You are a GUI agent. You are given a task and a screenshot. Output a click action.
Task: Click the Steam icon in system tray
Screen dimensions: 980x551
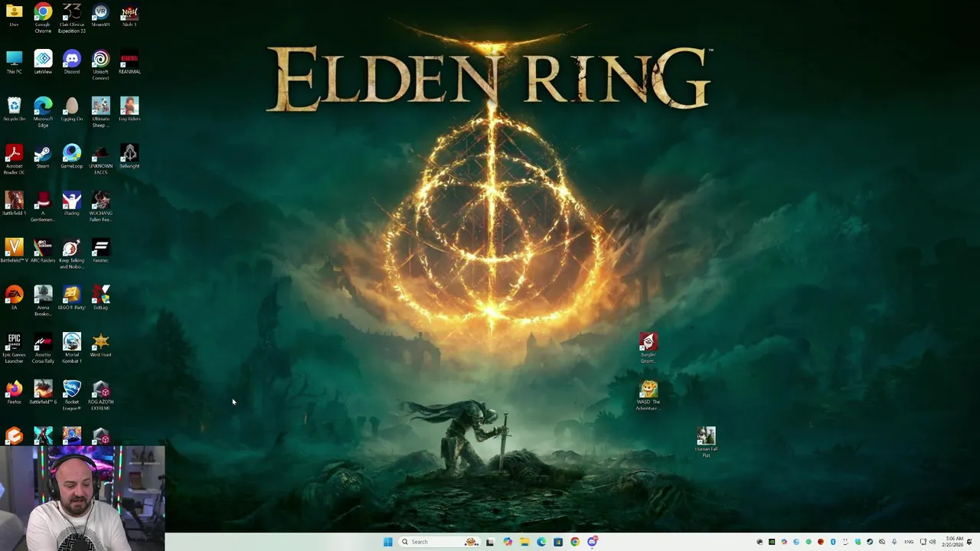coord(870,542)
